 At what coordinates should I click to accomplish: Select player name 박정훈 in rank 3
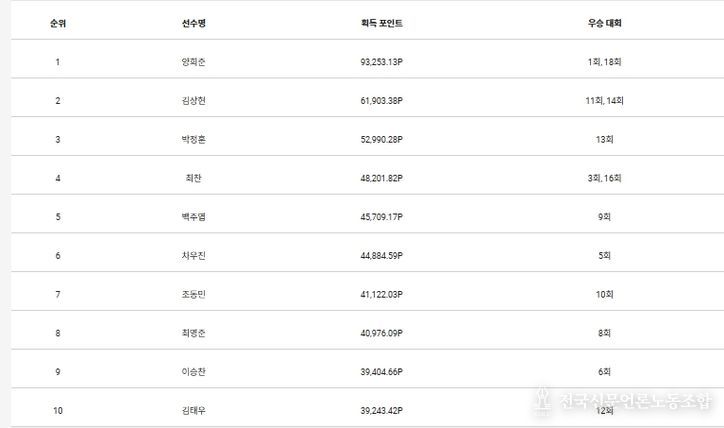[x=193, y=139]
